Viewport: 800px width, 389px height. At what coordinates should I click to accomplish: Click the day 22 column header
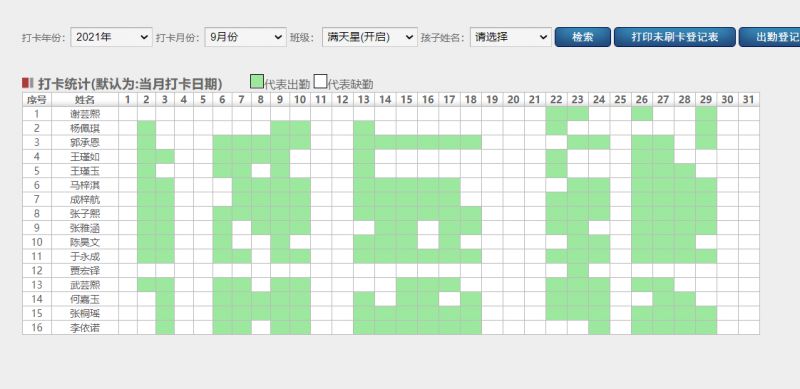pos(557,100)
